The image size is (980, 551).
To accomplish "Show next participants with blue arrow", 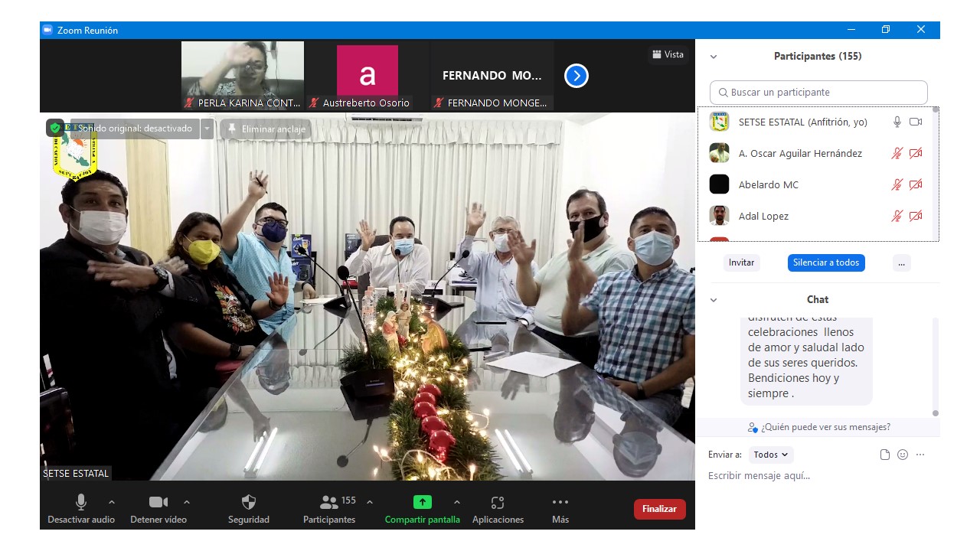I will (576, 76).
